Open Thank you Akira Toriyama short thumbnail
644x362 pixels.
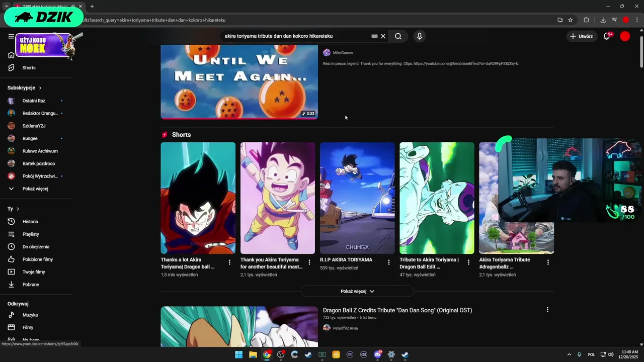277,198
